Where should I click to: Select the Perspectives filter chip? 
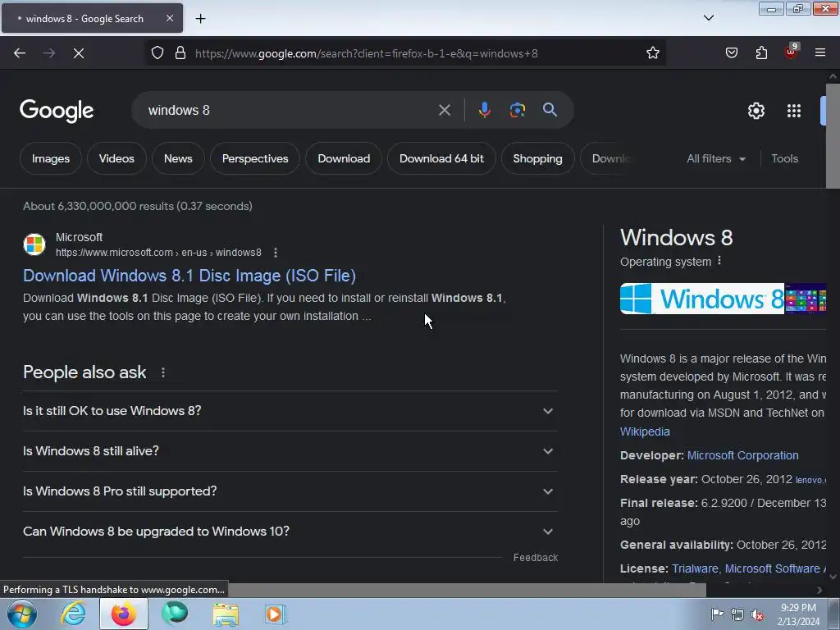pos(255,158)
